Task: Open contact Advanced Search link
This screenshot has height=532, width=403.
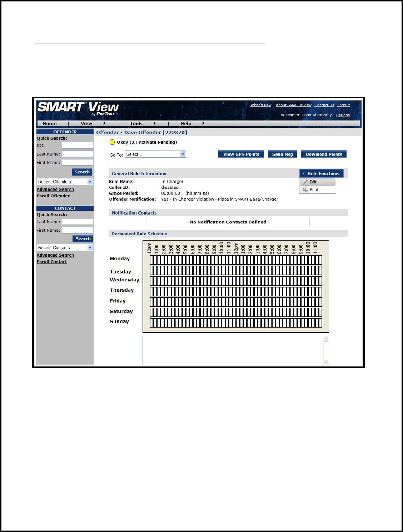Action: pyautogui.click(x=55, y=255)
